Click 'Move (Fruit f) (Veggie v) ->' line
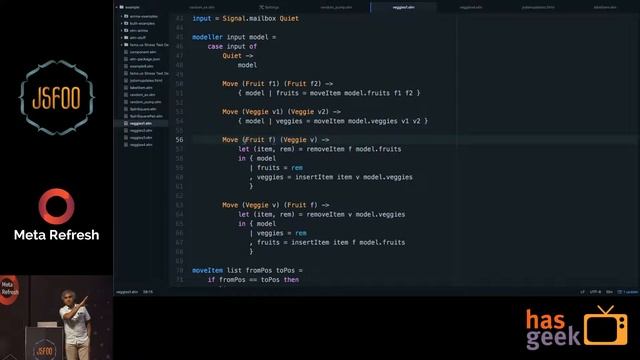 pyautogui.click(x=276, y=140)
